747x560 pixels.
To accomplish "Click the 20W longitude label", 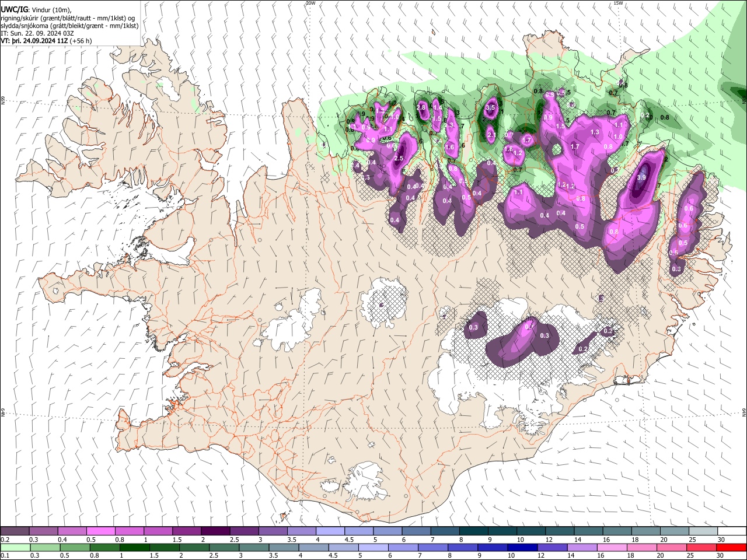I will pos(310,3).
